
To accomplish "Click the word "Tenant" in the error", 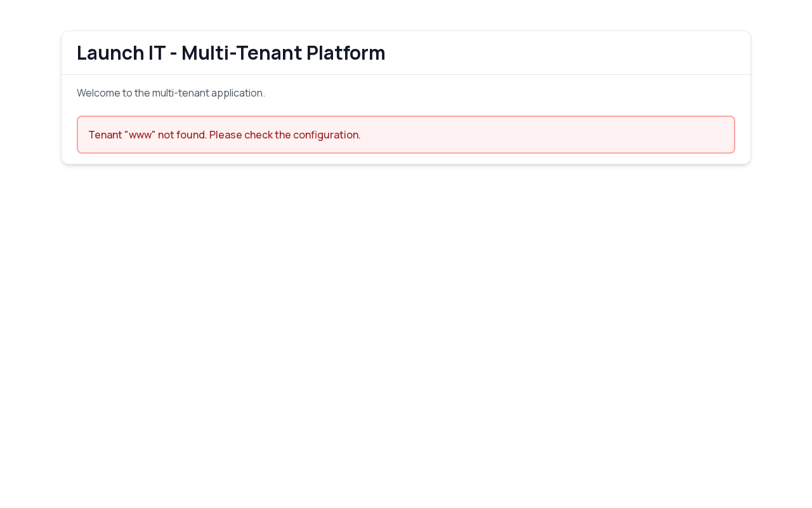I will pos(105,135).
